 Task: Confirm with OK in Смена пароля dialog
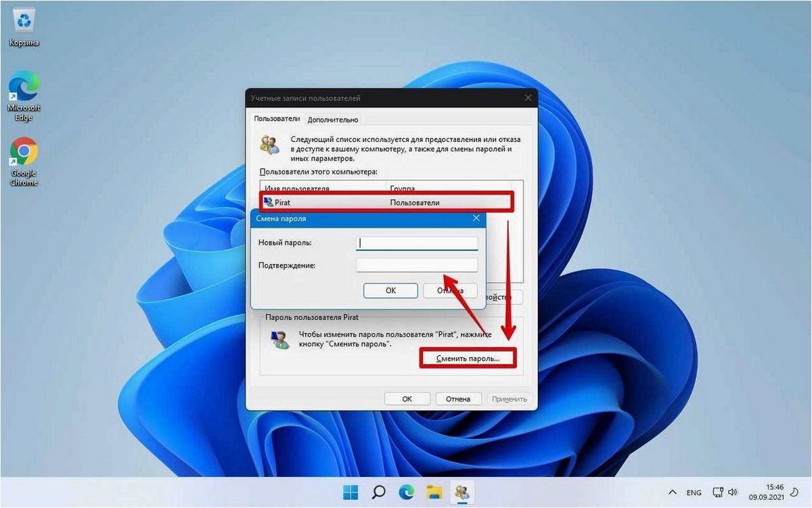click(x=390, y=290)
